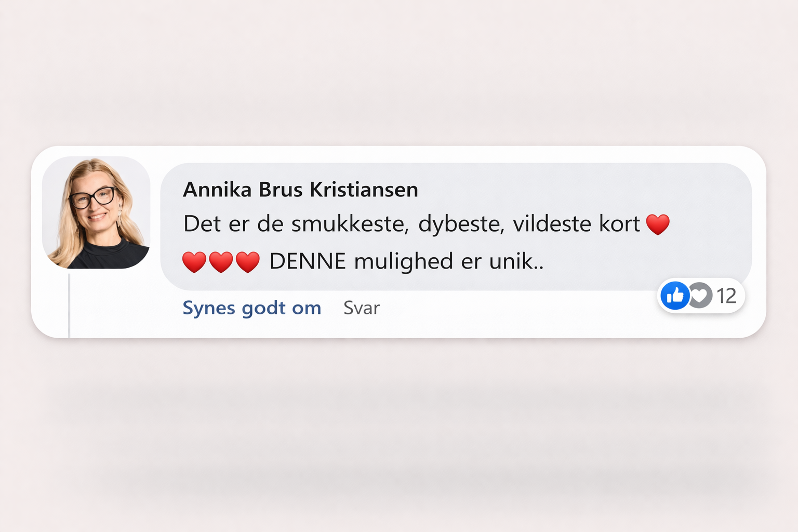This screenshot has height=532, width=798.
Task: Click 'Synes godt om' to like the comment
Action: tap(251, 308)
